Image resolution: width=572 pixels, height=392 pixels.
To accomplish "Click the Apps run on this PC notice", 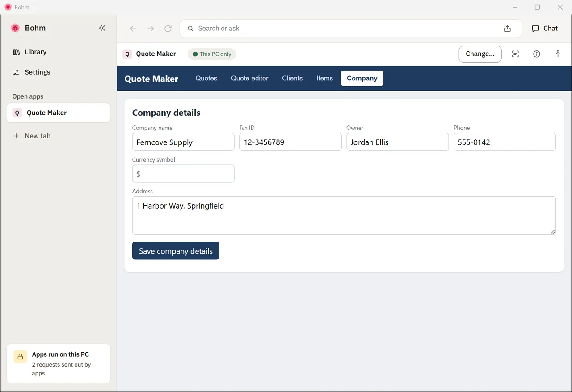I will pyautogui.click(x=59, y=363).
